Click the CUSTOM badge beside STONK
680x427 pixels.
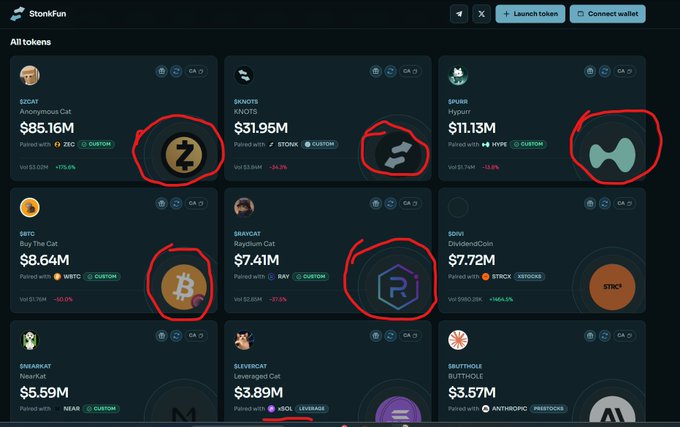tap(320, 144)
